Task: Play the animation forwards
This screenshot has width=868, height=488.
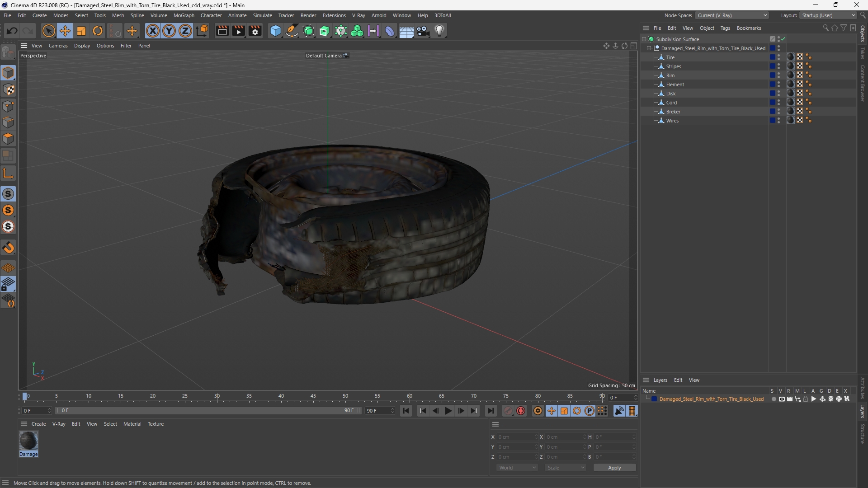Action: tap(448, 411)
